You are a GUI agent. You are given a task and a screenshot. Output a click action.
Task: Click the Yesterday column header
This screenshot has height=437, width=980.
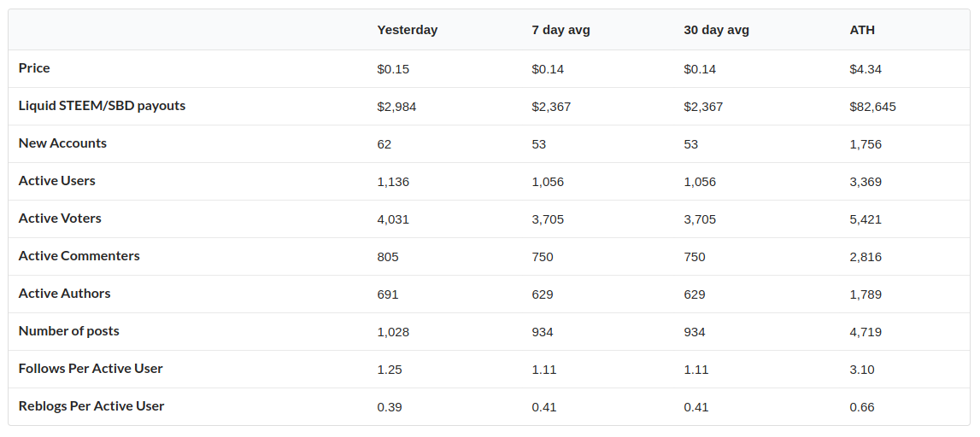coord(408,30)
